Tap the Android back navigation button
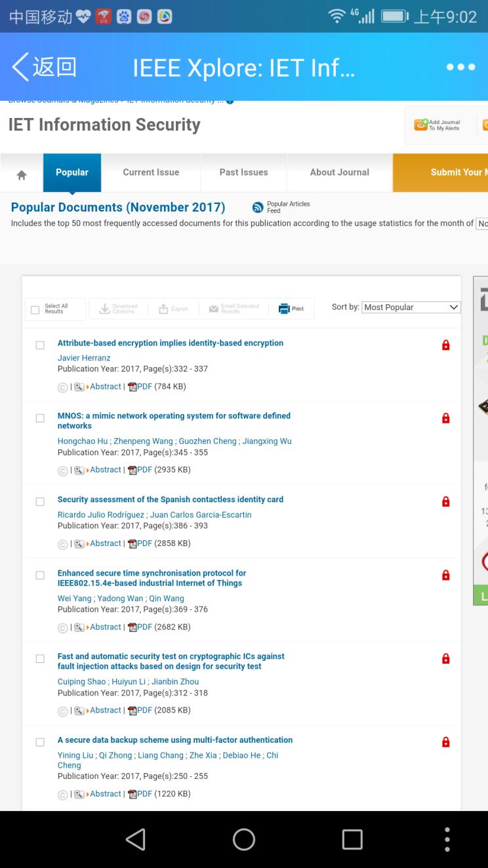This screenshot has height=868, width=488. coord(135,839)
